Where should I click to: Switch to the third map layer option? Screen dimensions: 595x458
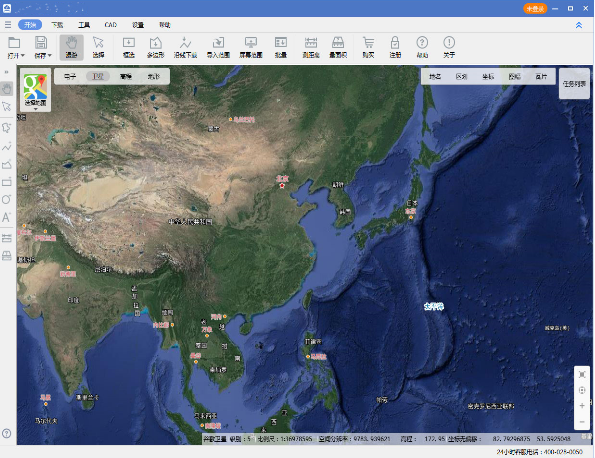pos(126,77)
